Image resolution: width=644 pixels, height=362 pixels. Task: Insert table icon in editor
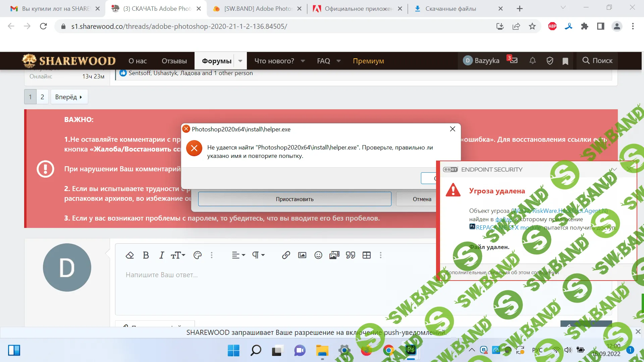[367, 255]
